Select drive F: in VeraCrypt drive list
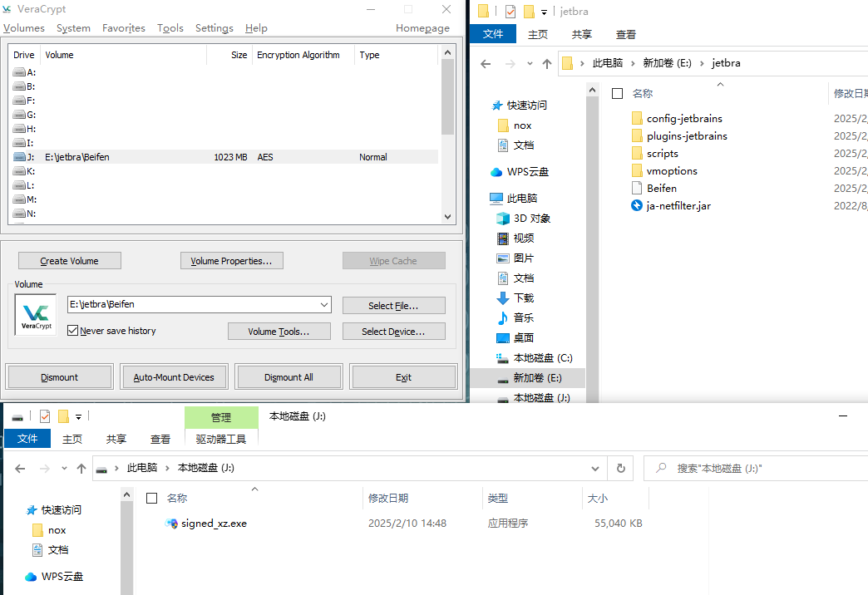Image resolution: width=868 pixels, height=595 pixels. click(x=24, y=101)
